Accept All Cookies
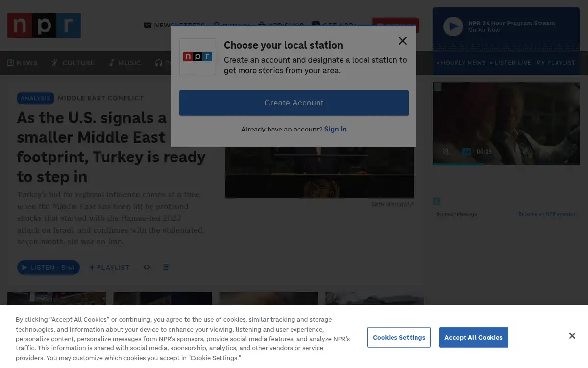 [473, 338]
